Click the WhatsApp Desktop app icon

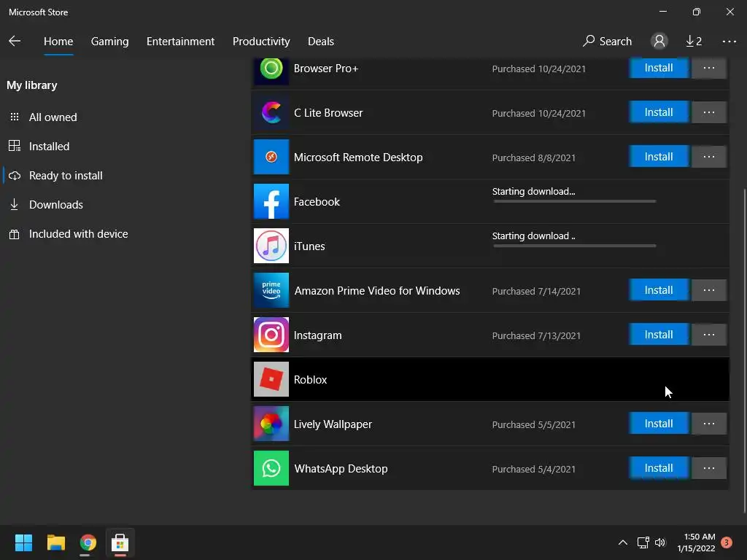[271, 468]
